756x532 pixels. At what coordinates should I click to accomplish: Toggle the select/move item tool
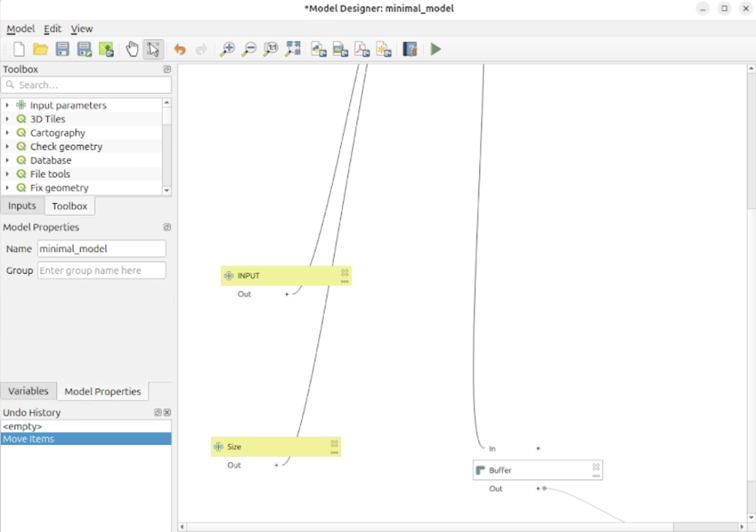pyautogui.click(x=153, y=49)
